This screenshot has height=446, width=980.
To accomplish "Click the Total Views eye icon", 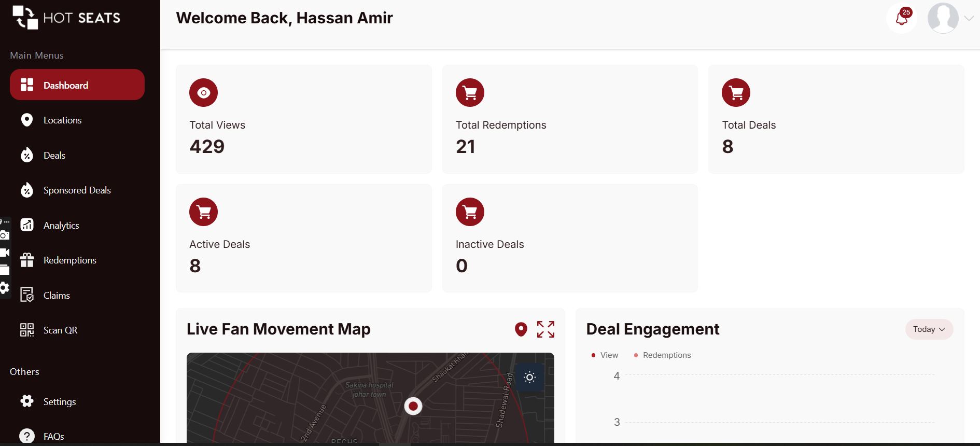I will pos(203,93).
